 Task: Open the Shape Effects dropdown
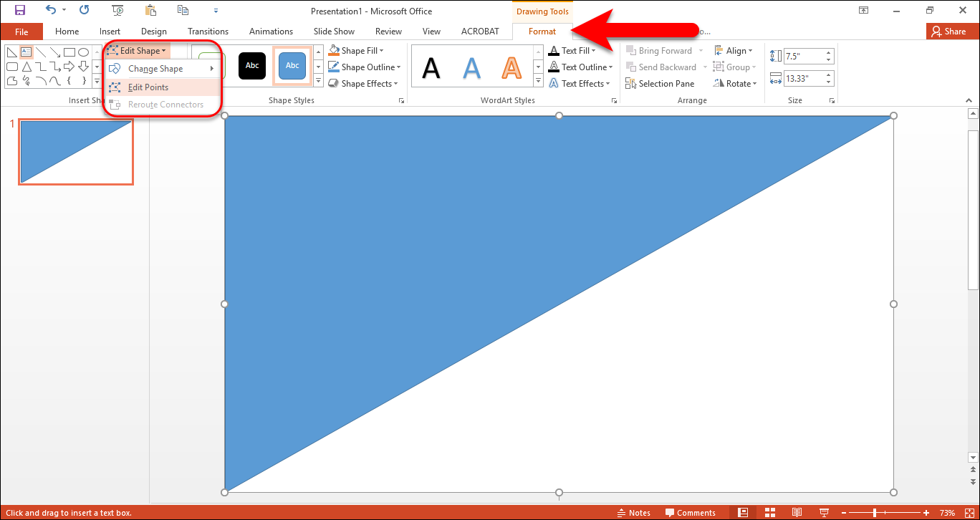362,84
